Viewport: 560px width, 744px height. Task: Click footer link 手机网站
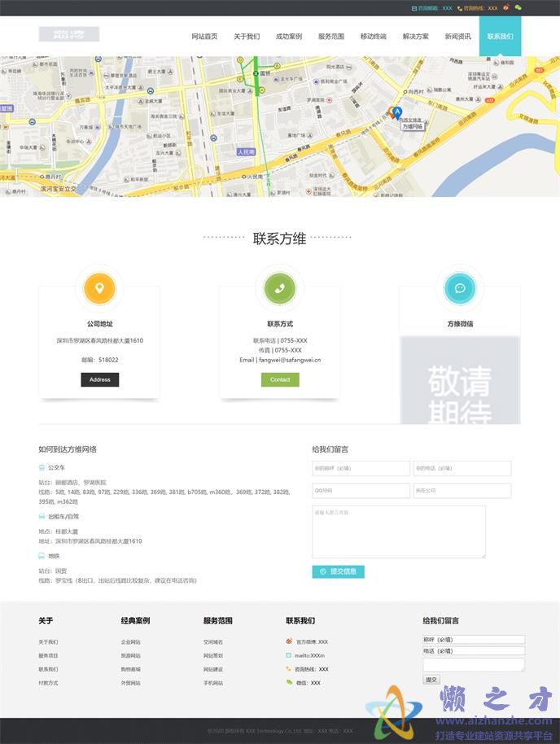click(213, 683)
